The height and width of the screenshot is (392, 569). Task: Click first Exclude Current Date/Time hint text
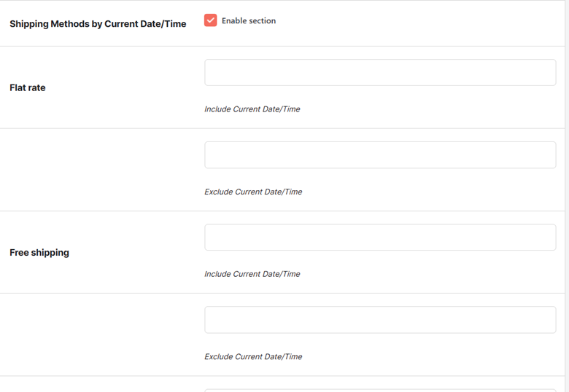coord(253,192)
